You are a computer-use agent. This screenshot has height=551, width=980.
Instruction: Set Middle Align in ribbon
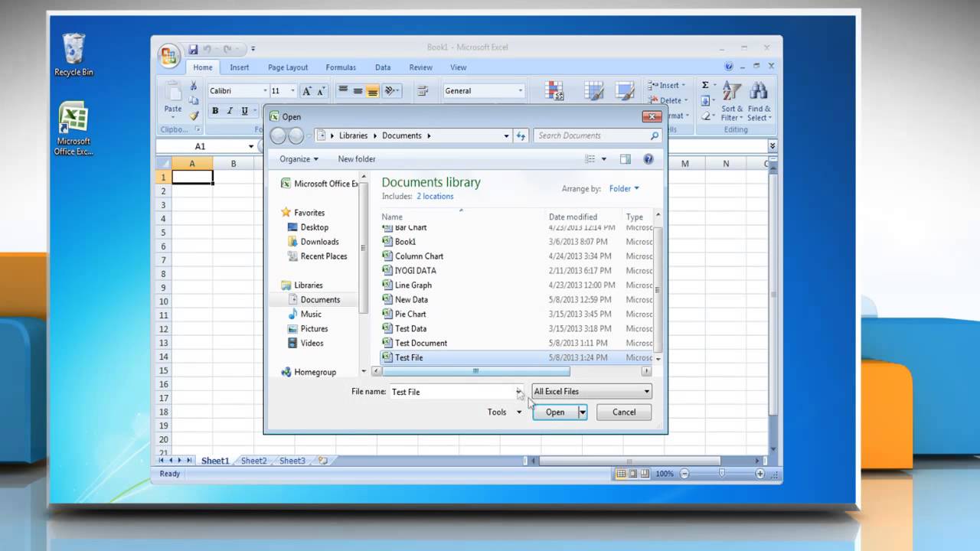click(x=358, y=90)
